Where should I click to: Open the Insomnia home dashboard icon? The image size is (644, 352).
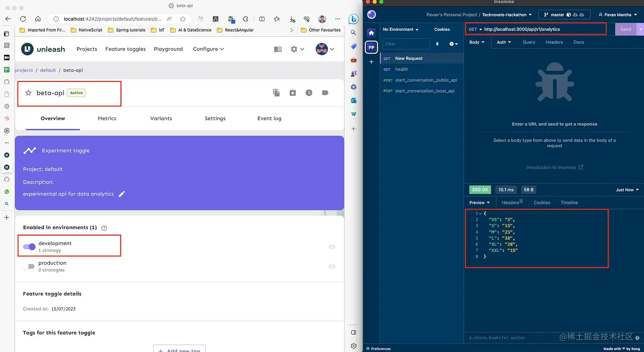(371, 33)
